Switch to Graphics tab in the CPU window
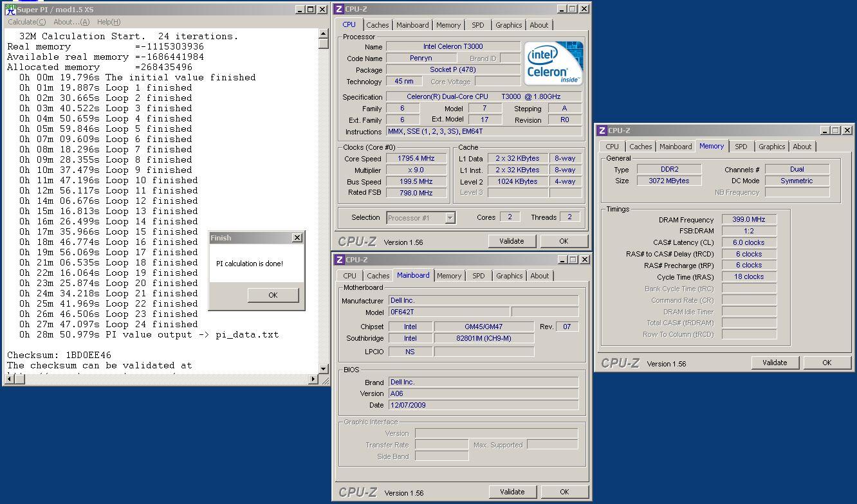This screenshot has height=504, width=857. pos(509,25)
